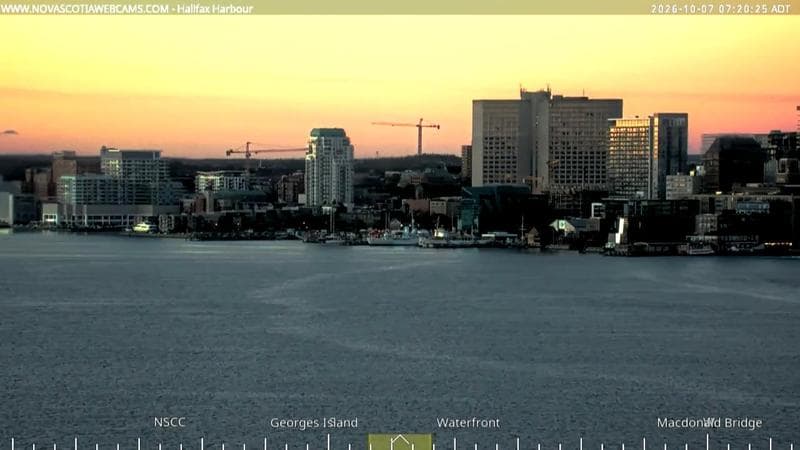Select the Macdonald Bridge preset label
This screenshot has width=800, height=450.
[x=709, y=422]
